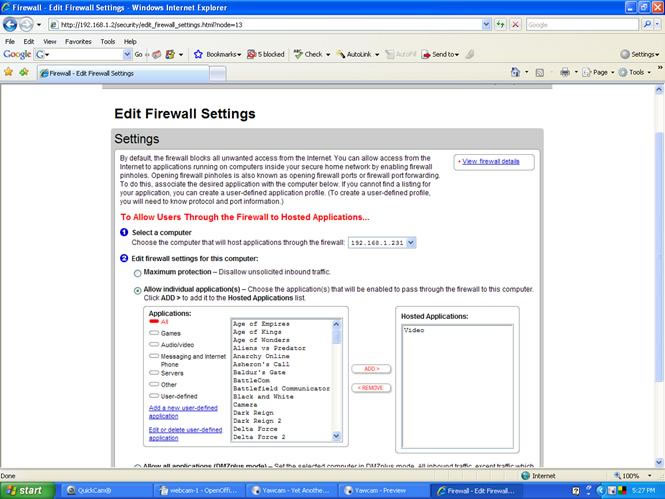Click the Check spelling icon
The width and height of the screenshot is (665, 499).
click(298, 54)
